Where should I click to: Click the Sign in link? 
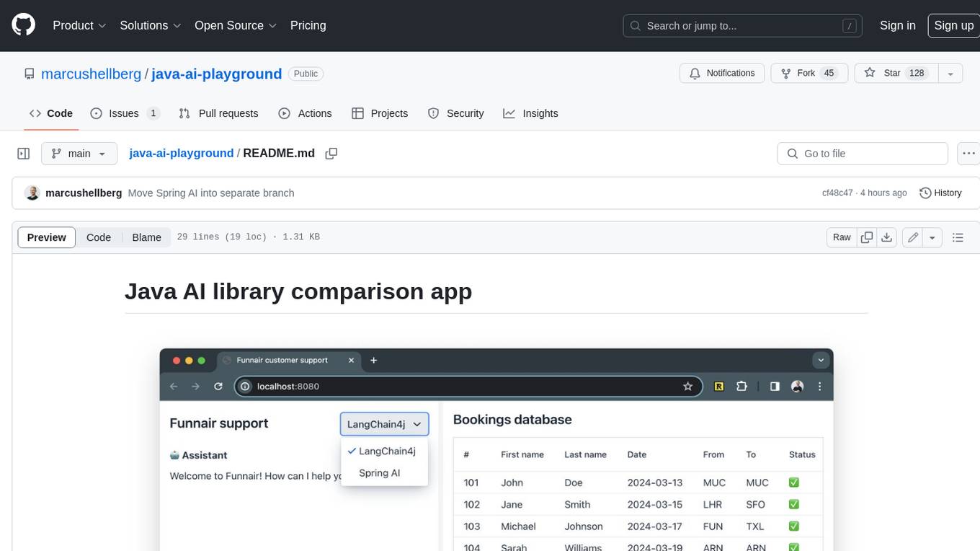pos(897,25)
